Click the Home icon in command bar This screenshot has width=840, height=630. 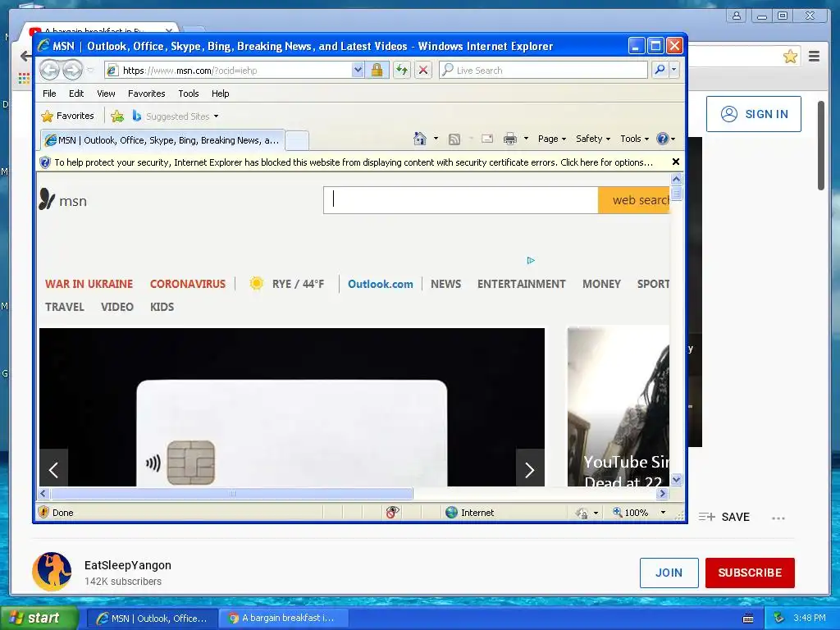click(x=420, y=139)
